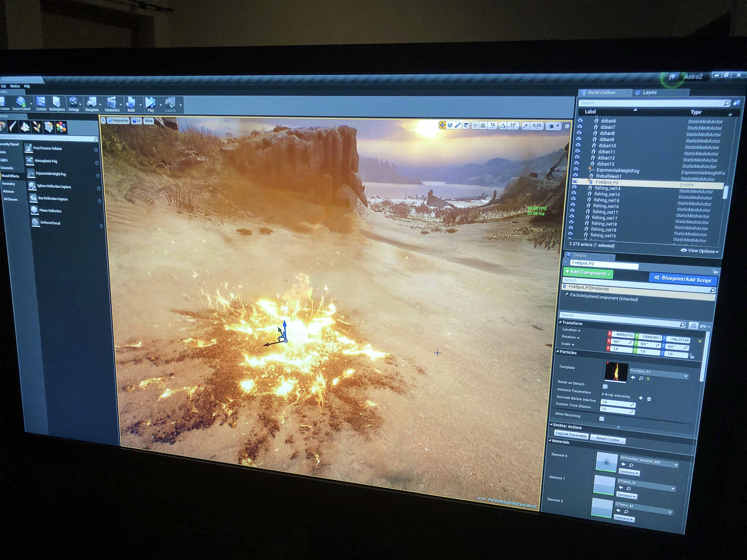This screenshot has width=747, height=560.
Task: Click the Build toolbar button
Action: tap(131, 105)
